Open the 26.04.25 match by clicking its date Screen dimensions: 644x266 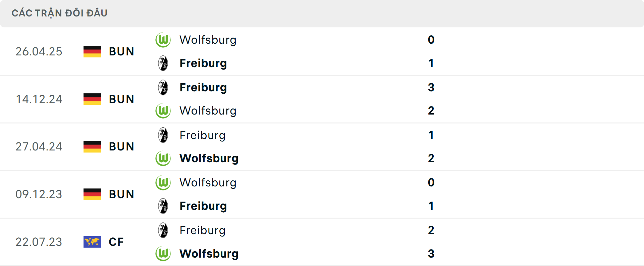pyautogui.click(x=39, y=51)
